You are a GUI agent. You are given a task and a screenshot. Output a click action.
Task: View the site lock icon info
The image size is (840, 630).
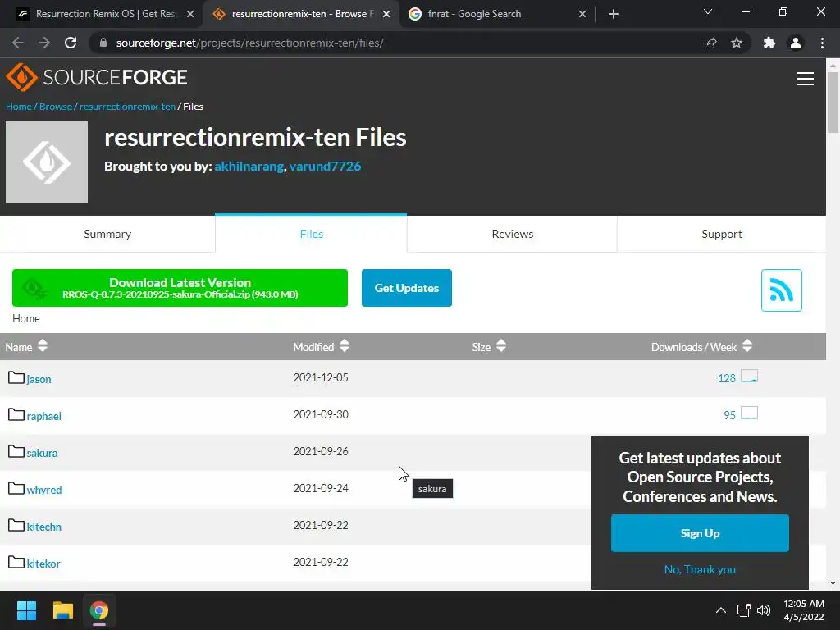tap(103, 43)
